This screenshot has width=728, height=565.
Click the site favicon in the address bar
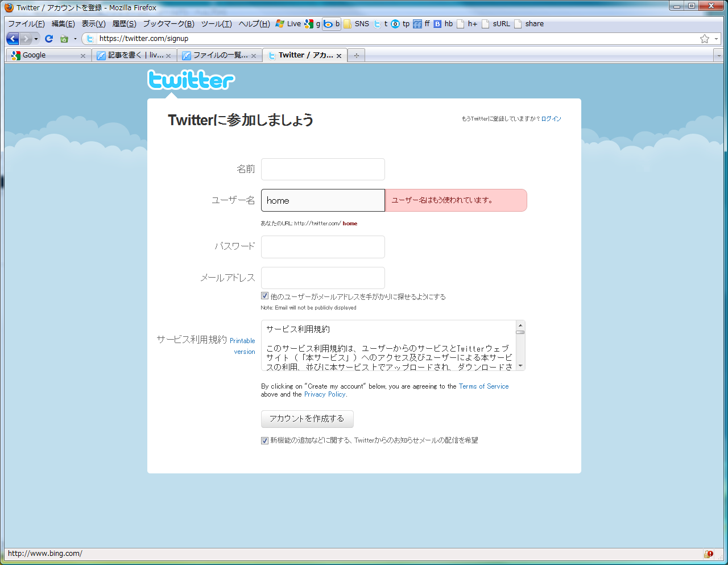click(90, 39)
